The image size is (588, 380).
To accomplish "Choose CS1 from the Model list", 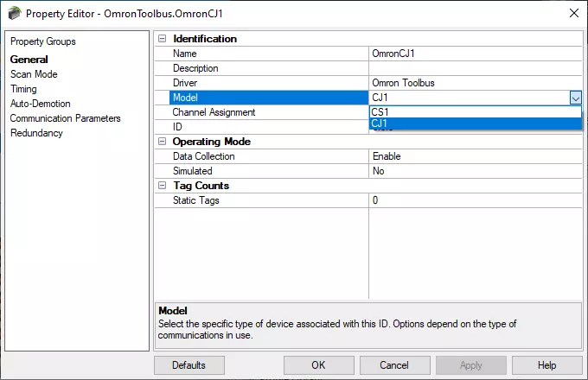I will coord(475,112).
